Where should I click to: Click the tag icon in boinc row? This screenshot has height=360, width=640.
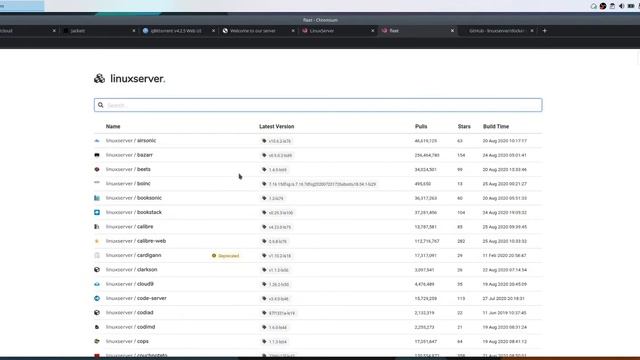click(264, 184)
